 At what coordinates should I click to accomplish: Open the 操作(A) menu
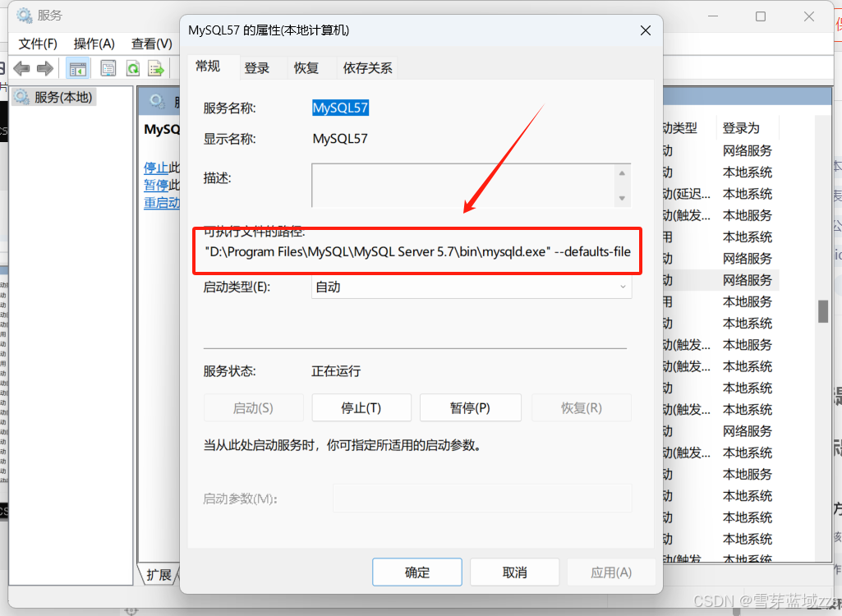pos(94,44)
